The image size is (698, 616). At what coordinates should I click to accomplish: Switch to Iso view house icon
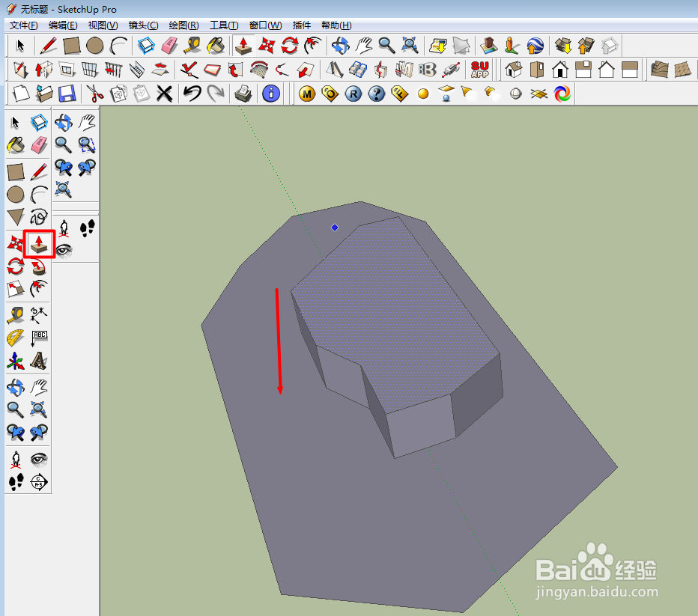[514, 70]
